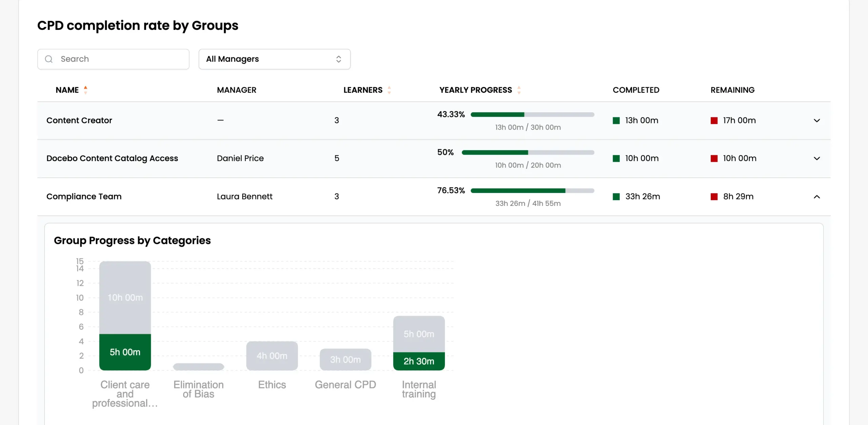Click green Completed swatch for 33h 26m
The image size is (868, 425).
[616, 197]
